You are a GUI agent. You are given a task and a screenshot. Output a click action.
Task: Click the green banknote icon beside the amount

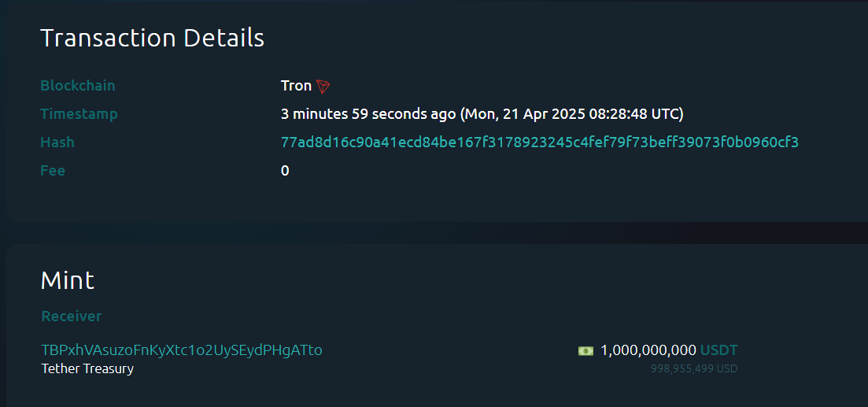tap(585, 350)
